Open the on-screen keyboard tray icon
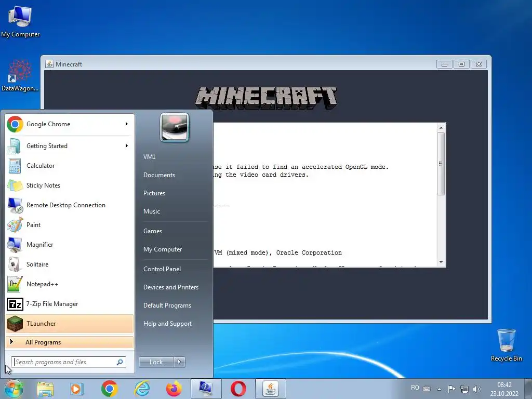The width and height of the screenshot is (532, 399). tap(427, 389)
